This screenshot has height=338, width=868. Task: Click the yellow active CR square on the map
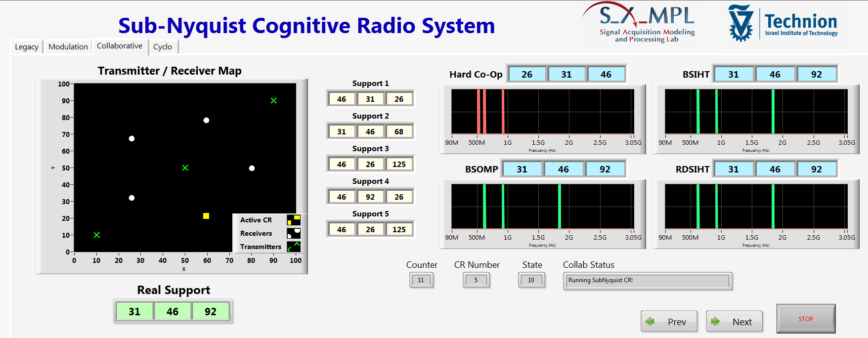(206, 216)
